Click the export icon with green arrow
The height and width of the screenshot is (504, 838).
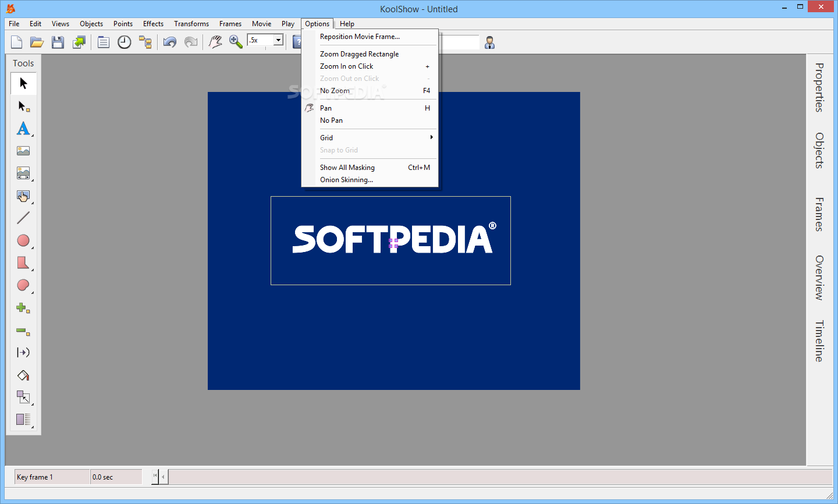coord(79,42)
